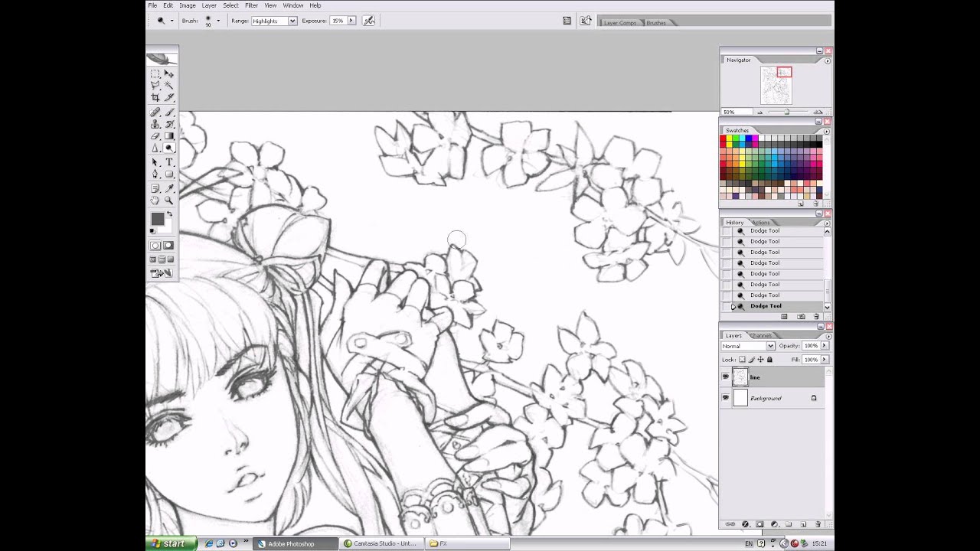The width and height of the screenshot is (980, 551).
Task: Select the Brush tool
Action: click(x=169, y=112)
